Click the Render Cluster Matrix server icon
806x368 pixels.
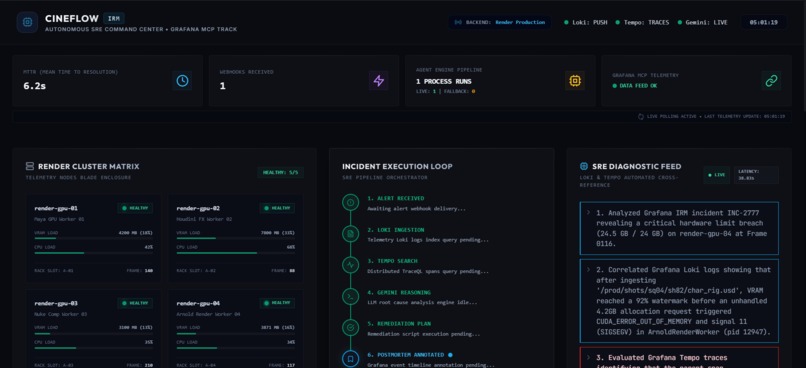click(x=30, y=167)
